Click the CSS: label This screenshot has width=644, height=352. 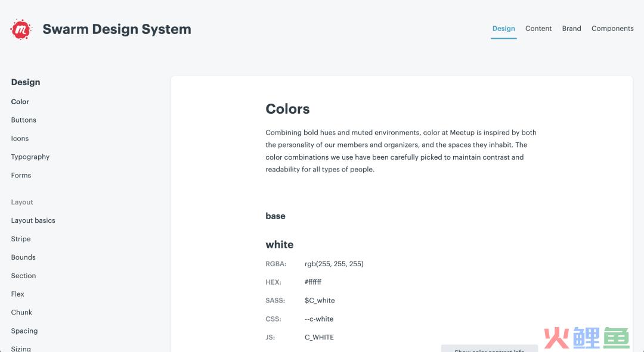(x=274, y=319)
